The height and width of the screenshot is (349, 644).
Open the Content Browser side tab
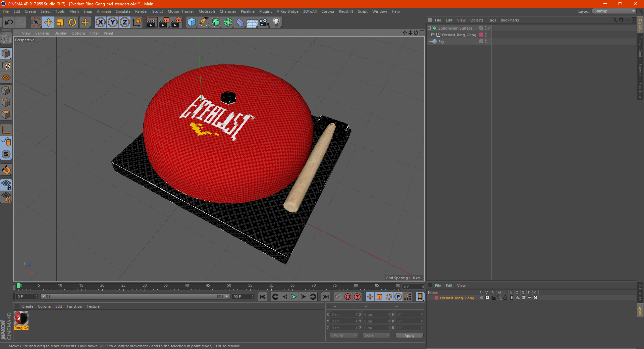pos(640,63)
